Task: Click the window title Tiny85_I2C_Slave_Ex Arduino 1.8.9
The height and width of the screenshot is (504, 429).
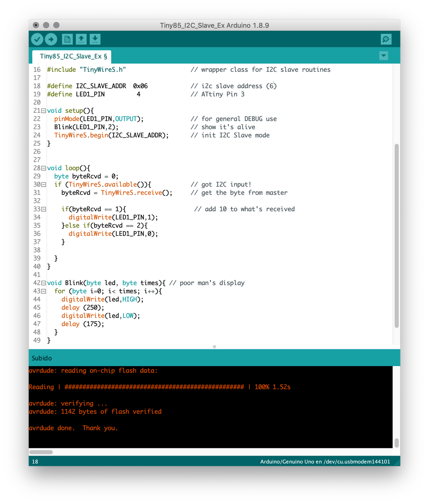Action: pyautogui.click(x=214, y=25)
